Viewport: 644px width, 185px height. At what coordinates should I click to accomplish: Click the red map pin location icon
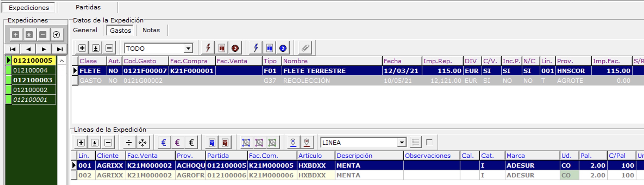point(307,143)
